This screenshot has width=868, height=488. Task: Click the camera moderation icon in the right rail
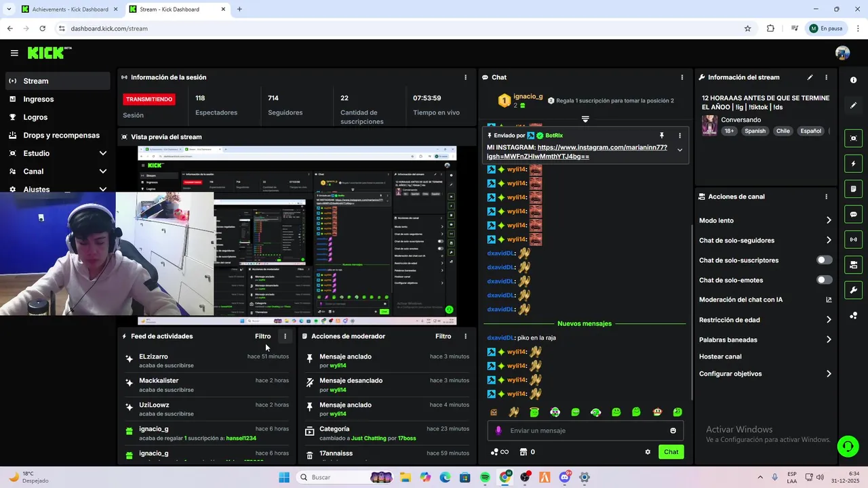853,265
